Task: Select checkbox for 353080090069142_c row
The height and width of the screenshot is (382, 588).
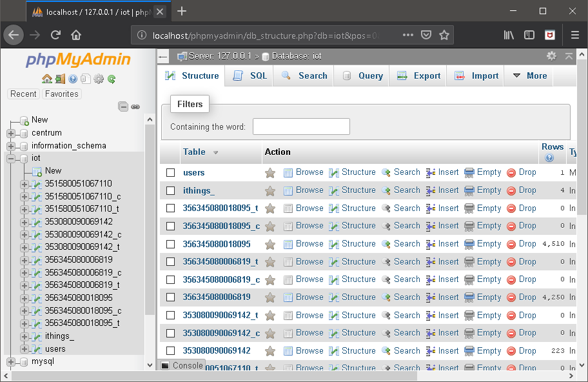Action: pyautogui.click(x=171, y=333)
